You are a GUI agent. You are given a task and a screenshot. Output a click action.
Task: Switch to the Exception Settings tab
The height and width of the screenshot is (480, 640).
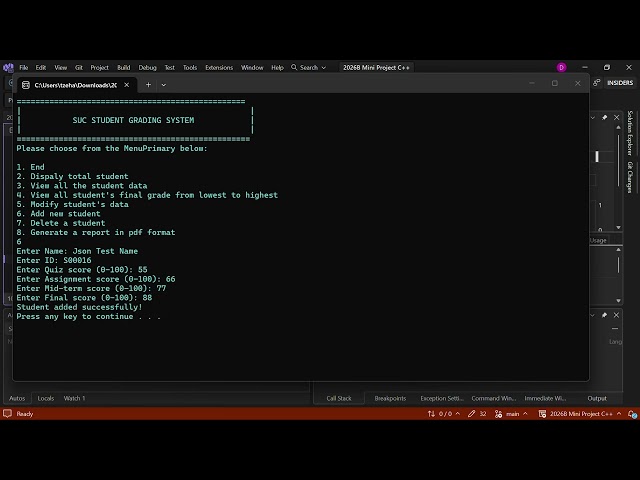coord(442,398)
